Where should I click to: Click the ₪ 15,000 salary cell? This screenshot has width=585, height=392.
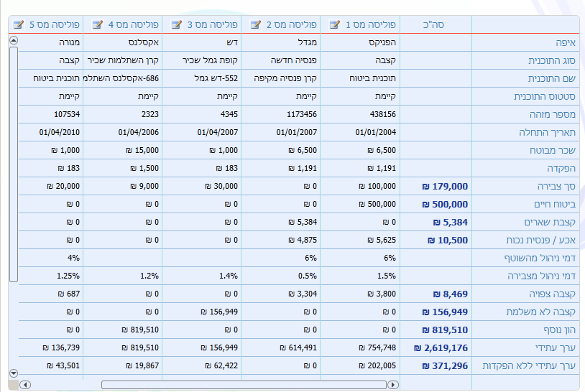[142, 150]
